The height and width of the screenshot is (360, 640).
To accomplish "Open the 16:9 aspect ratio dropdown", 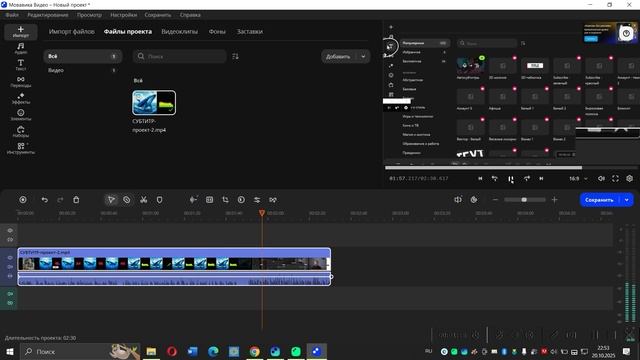I will (578, 178).
